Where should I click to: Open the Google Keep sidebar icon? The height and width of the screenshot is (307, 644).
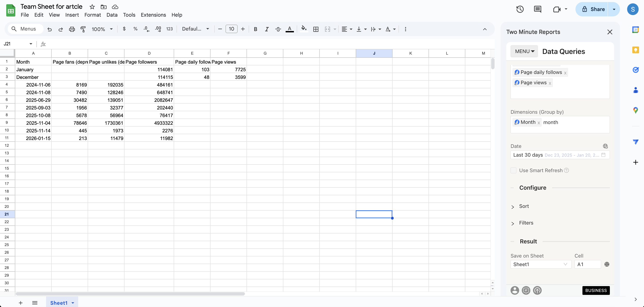pos(635,50)
